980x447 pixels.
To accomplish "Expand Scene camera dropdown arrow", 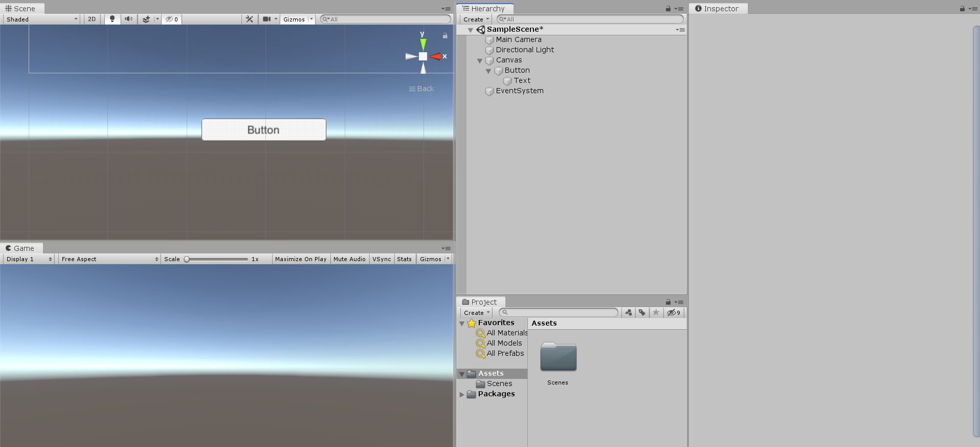I will pos(276,19).
